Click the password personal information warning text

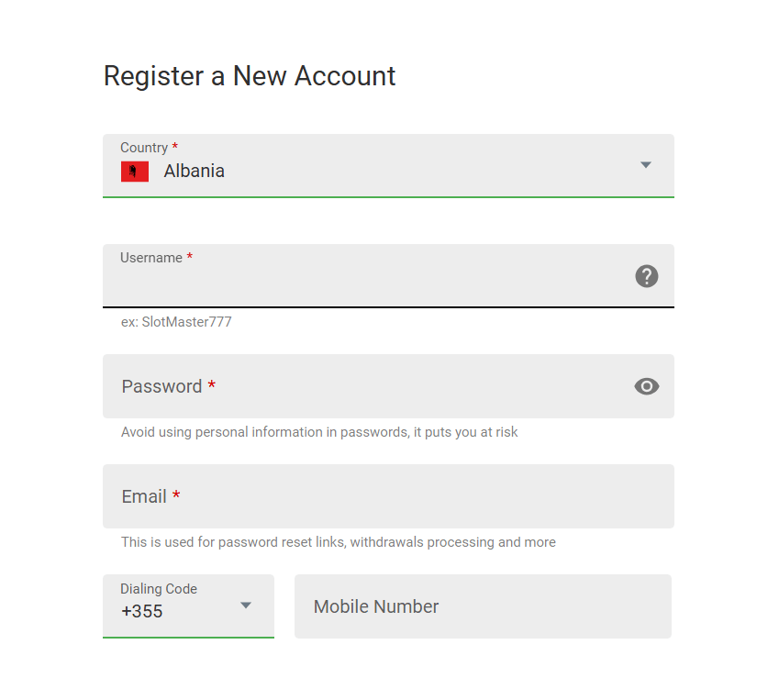point(319,432)
